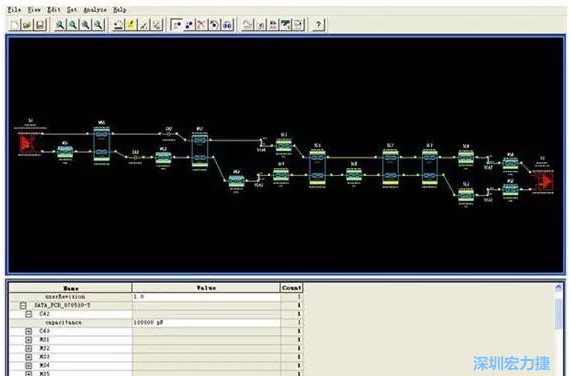
Task: Open the Set menu
Action: tap(72, 10)
